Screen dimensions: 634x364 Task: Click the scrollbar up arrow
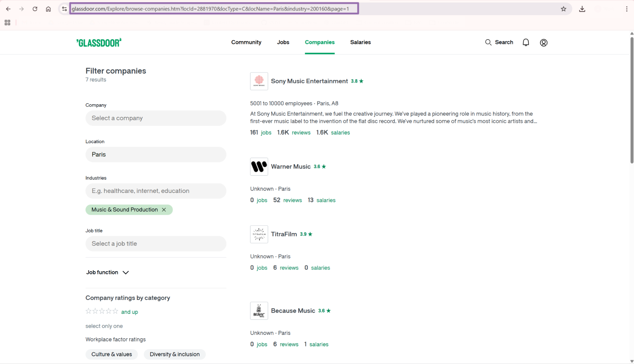[x=631, y=33]
